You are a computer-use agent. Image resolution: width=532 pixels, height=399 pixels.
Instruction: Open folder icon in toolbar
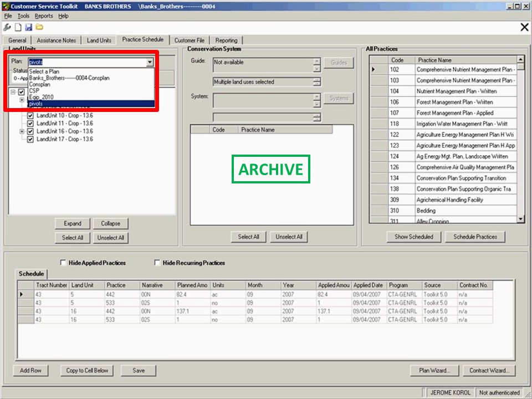(39, 27)
